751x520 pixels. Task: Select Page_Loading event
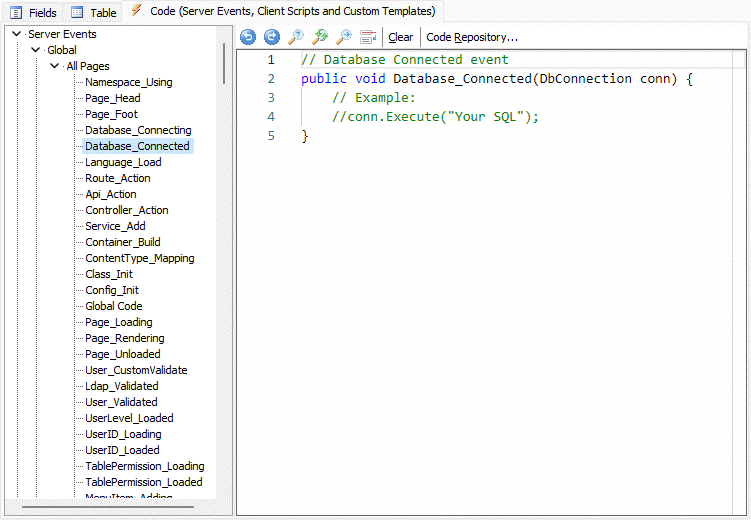[119, 322]
